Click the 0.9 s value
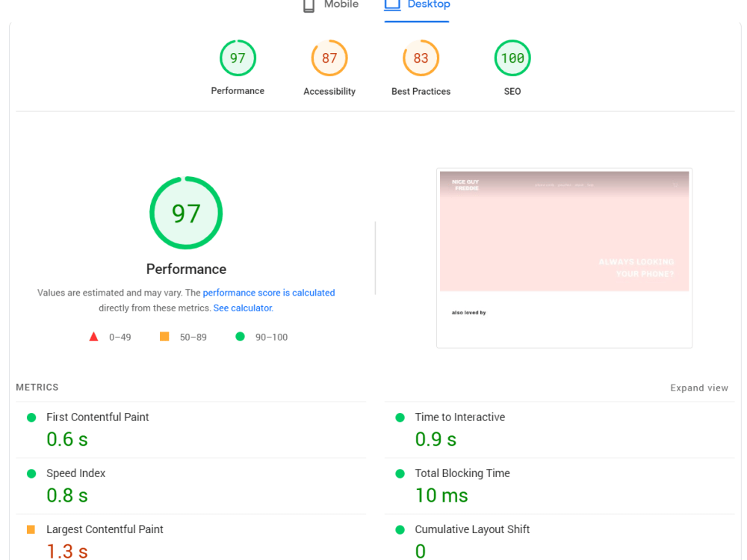The width and height of the screenshot is (747, 560). tap(436, 439)
